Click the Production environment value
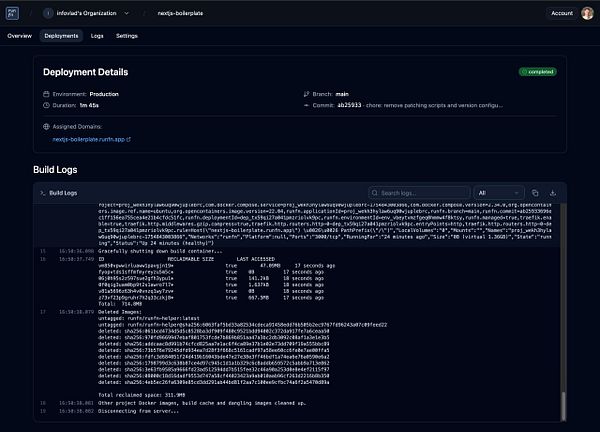The width and height of the screenshot is (600, 432). coord(104,94)
